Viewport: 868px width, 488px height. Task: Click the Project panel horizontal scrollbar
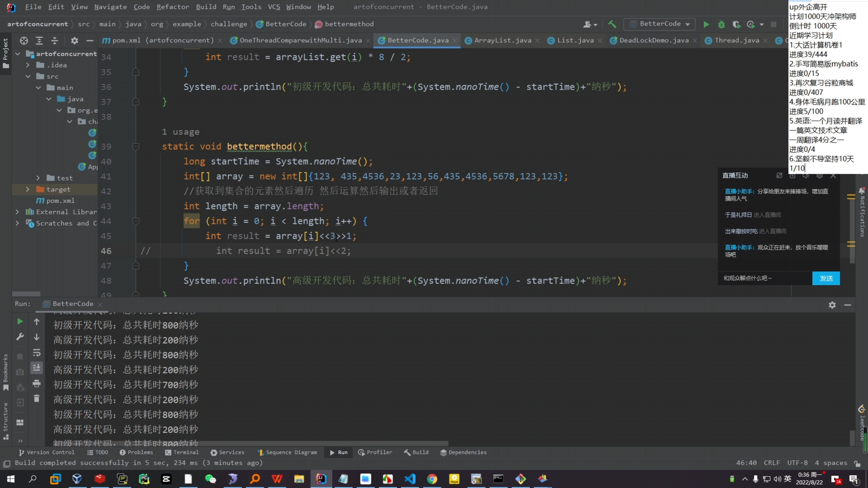pos(26,294)
